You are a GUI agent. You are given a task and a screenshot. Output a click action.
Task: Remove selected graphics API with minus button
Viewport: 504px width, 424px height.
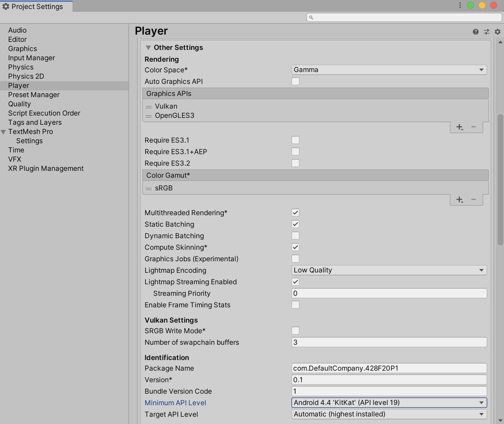(x=474, y=127)
